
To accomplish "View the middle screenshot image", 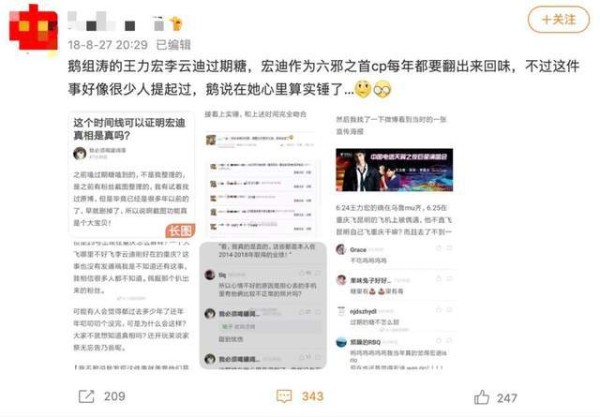I will (262, 240).
